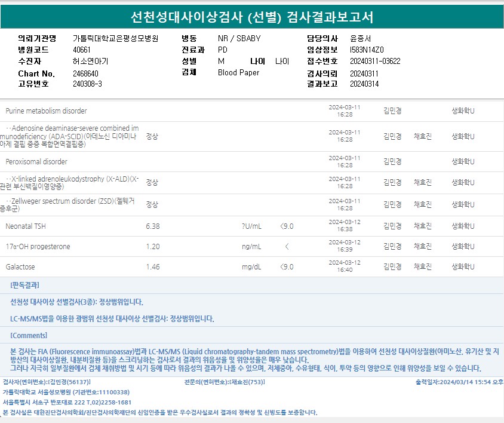
Task: Click the 선천성 대사이상 선별검사(3종) result line
Action: click(76, 302)
